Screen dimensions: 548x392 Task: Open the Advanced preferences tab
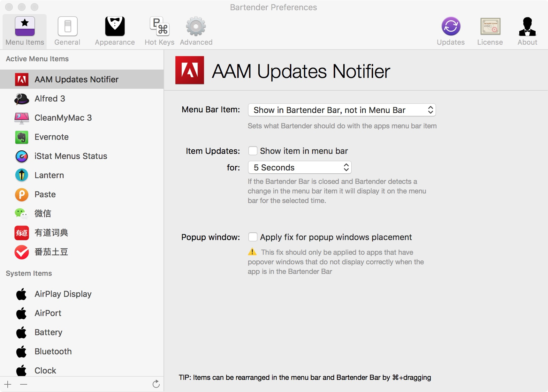(x=196, y=31)
